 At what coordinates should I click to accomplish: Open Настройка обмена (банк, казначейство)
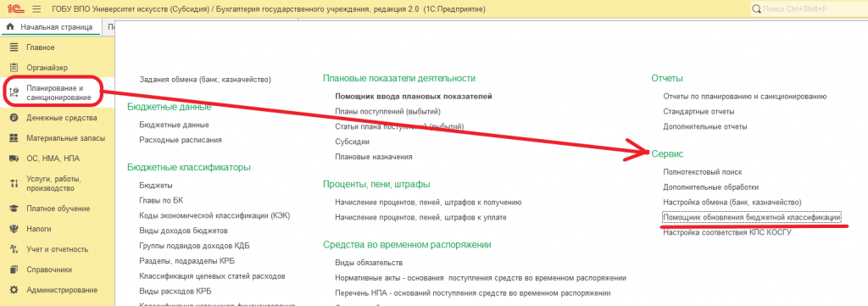click(x=732, y=203)
